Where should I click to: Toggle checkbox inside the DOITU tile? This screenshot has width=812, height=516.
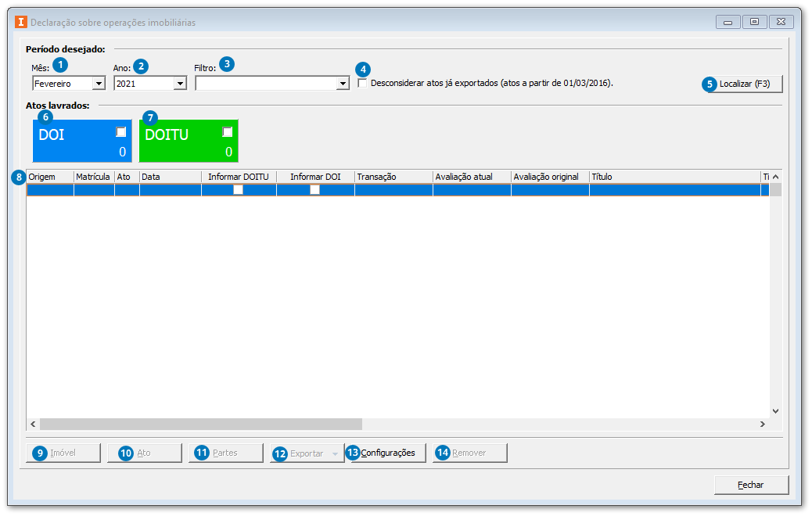pyautogui.click(x=228, y=132)
